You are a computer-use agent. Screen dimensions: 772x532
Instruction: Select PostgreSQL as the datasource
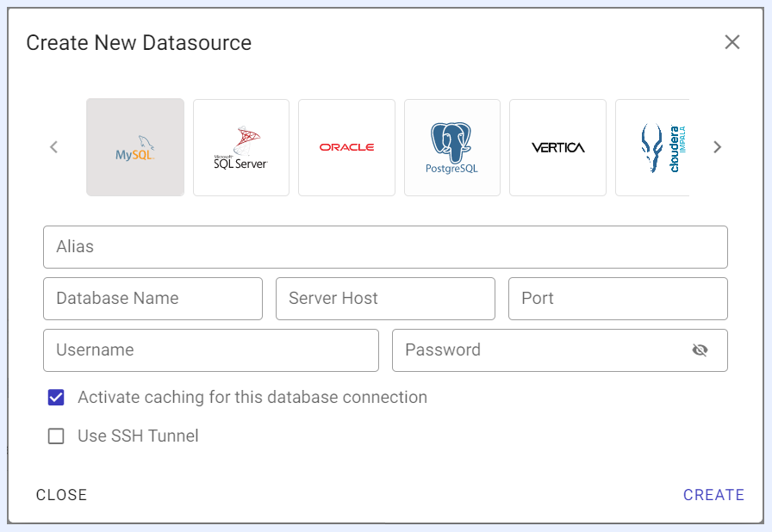pos(452,147)
